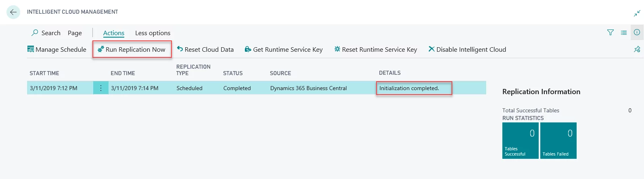This screenshot has width=644, height=179.
Task: Open the Tables Successful tile
Action: click(520, 141)
